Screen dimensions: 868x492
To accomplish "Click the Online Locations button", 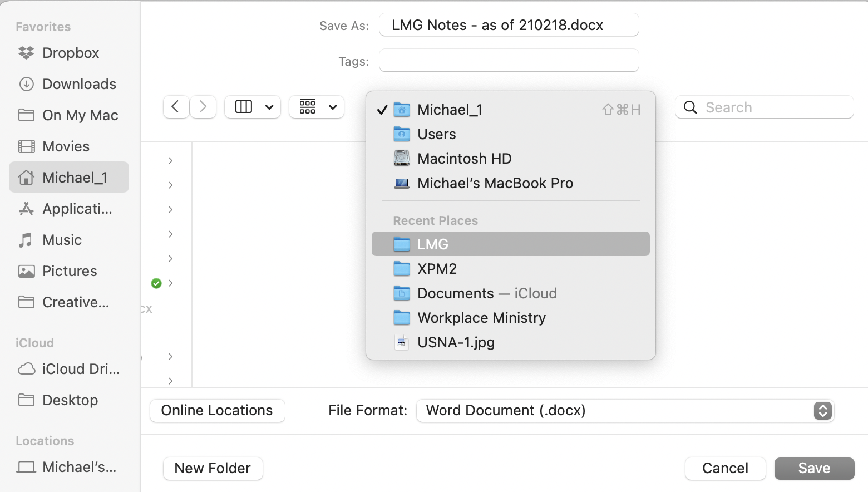I will click(217, 411).
